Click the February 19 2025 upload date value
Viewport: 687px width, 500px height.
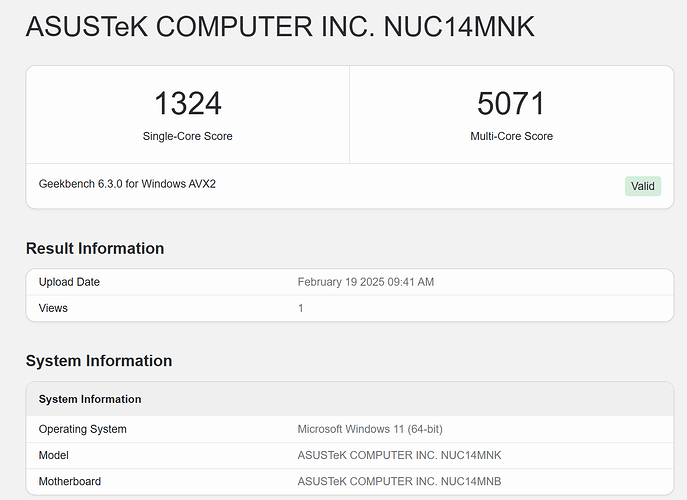[x=366, y=282]
